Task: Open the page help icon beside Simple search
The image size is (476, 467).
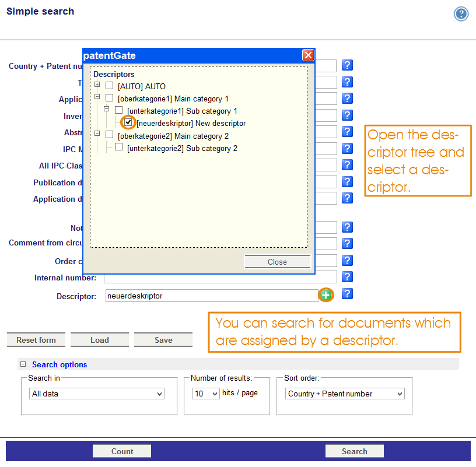Action: 461,14
